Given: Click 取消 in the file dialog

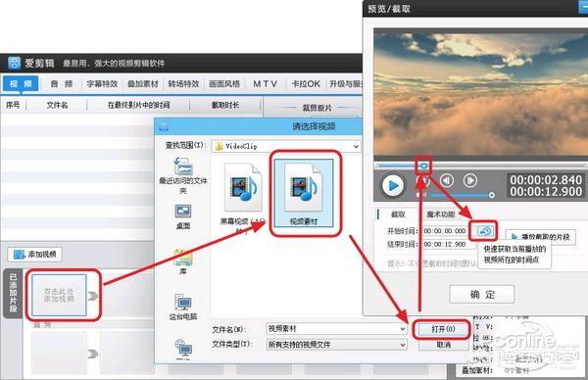Looking at the screenshot, I should point(444,345).
